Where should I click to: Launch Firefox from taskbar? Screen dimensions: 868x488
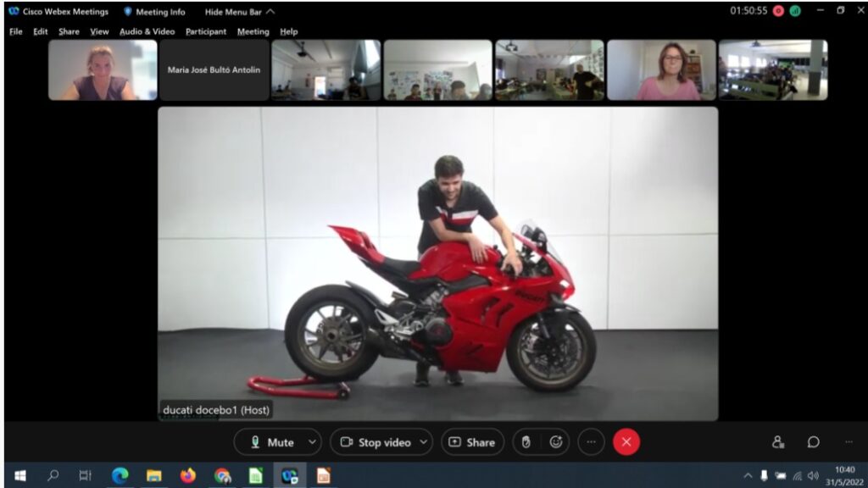coord(187,475)
